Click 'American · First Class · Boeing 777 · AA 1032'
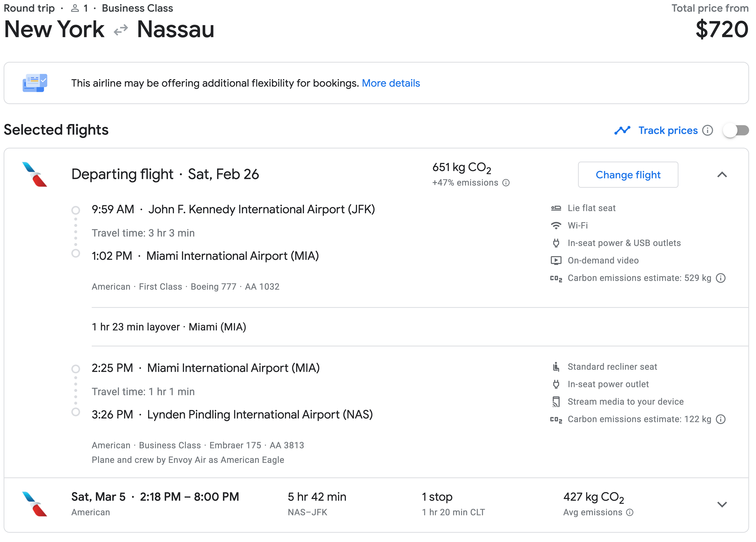The width and height of the screenshot is (756, 542). coord(185,287)
